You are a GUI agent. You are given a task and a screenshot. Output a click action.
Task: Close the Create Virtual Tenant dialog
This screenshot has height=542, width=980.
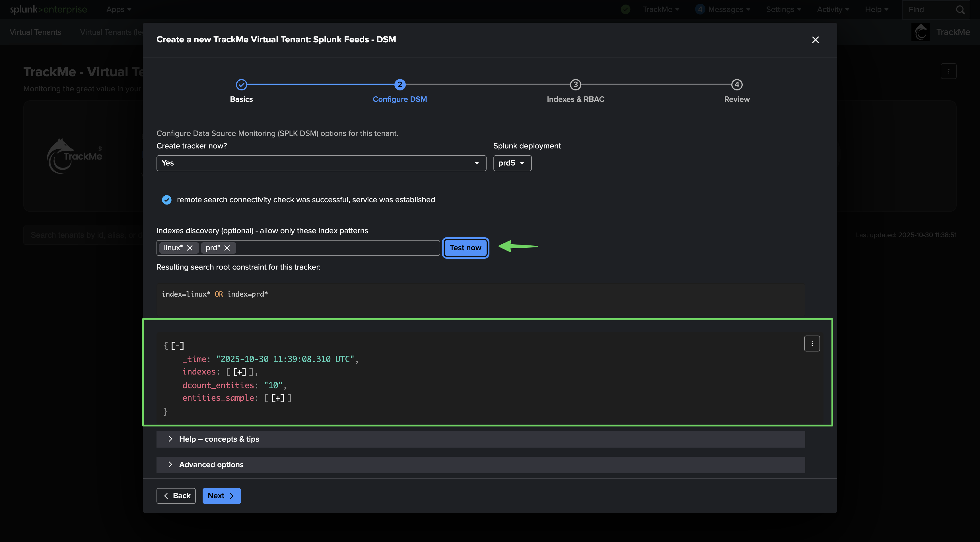coord(815,40)
